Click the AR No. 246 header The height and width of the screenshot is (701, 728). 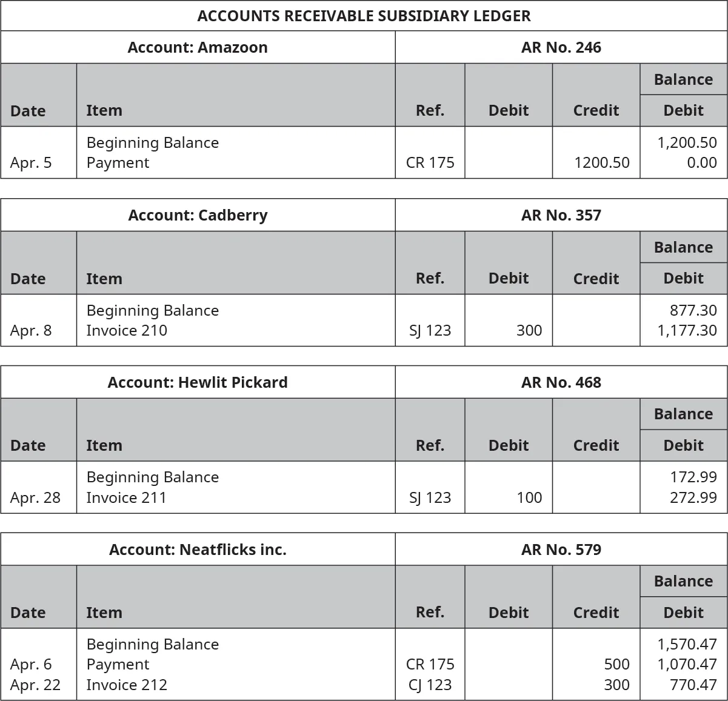[561, 47]
